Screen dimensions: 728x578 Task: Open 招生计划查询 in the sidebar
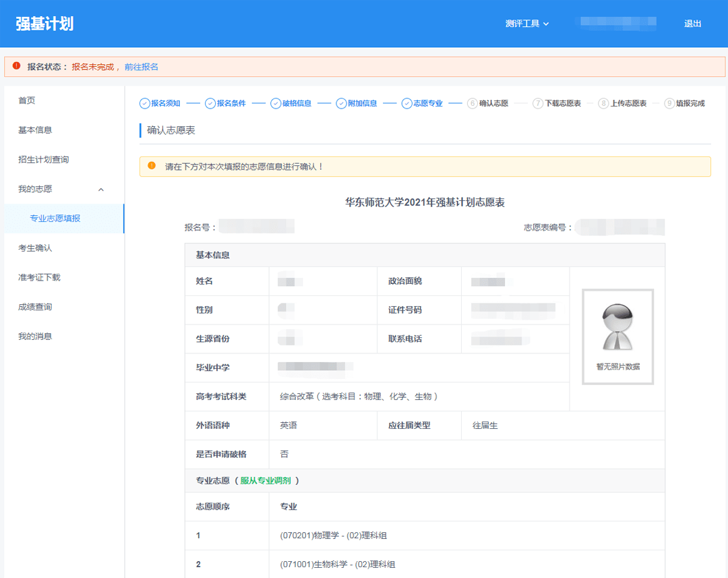(x=43, y=160)
